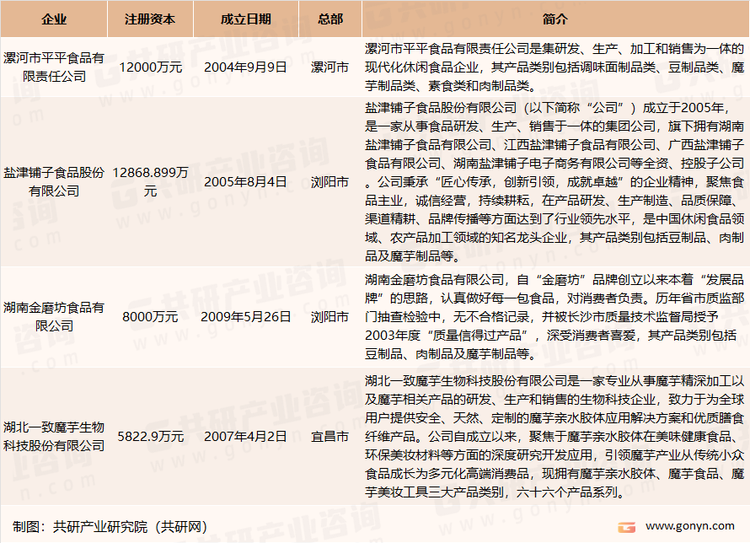
Task: Select the 5822.9万元 capital cell
Action: 151,436
